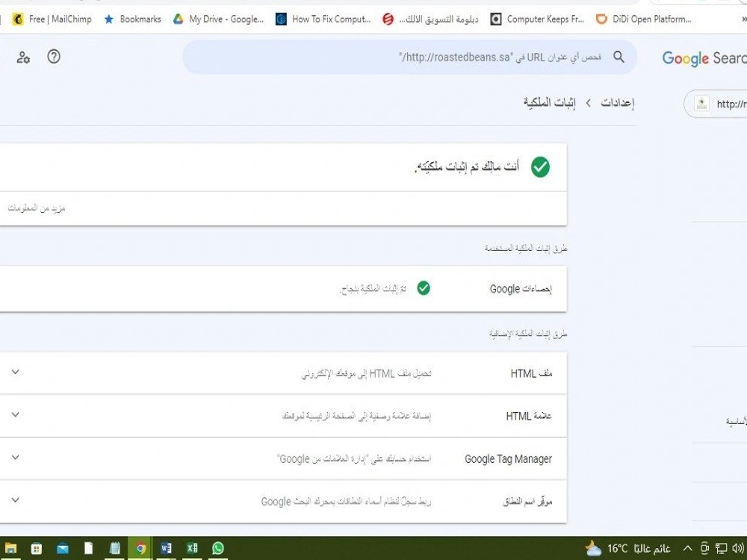Go back to إعدادات breadcrumb

[618, 102]
